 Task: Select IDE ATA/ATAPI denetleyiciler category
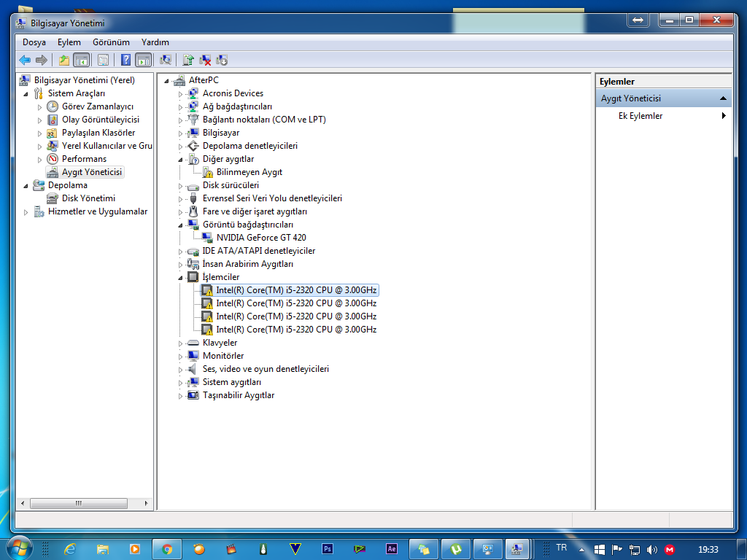(x=259, y=251)
